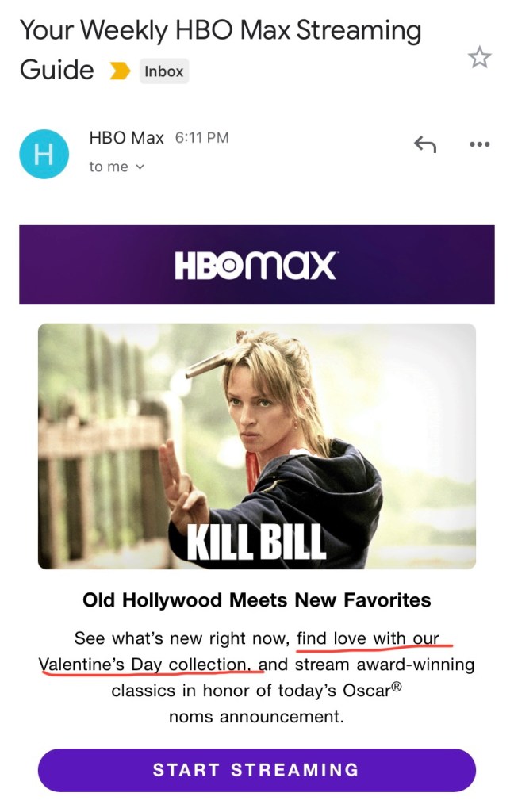This screenshot has width=514, height=812.
Task: Open the three-dot more options menu
Action: point(479,144)
